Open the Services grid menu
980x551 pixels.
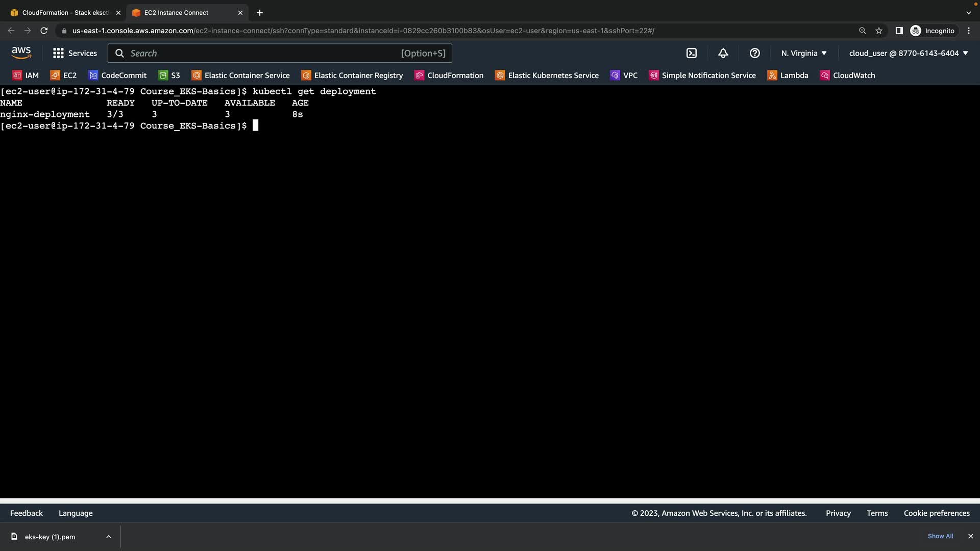(75, 53)
